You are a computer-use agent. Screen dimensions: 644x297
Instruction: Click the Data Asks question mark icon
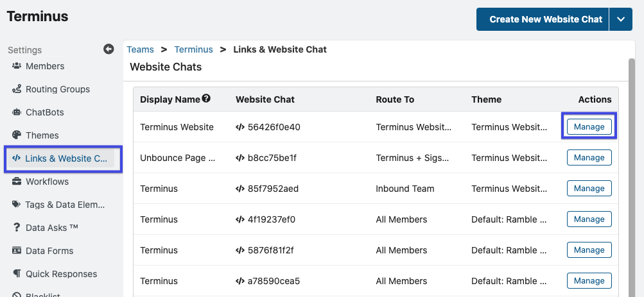(x=17, y=228)
